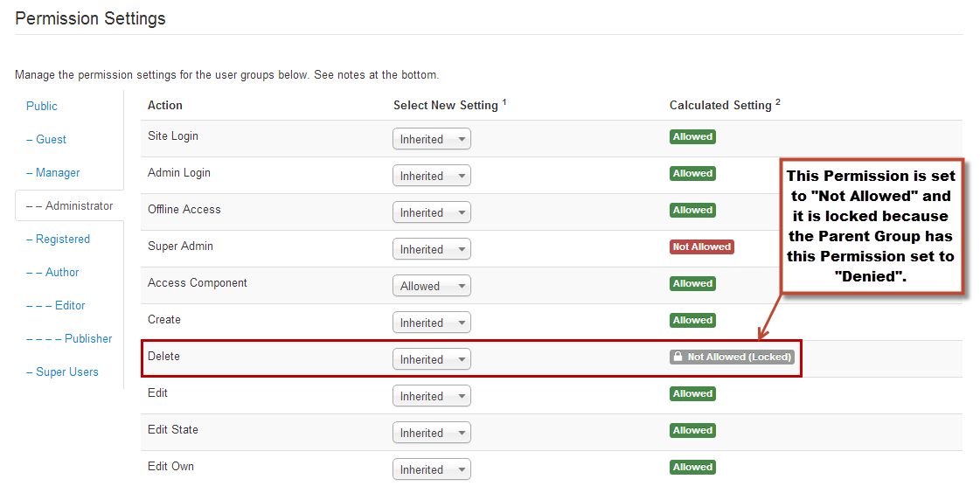980x486 pixels.
Task: Click the Editor group link
Action: (56, 305)
